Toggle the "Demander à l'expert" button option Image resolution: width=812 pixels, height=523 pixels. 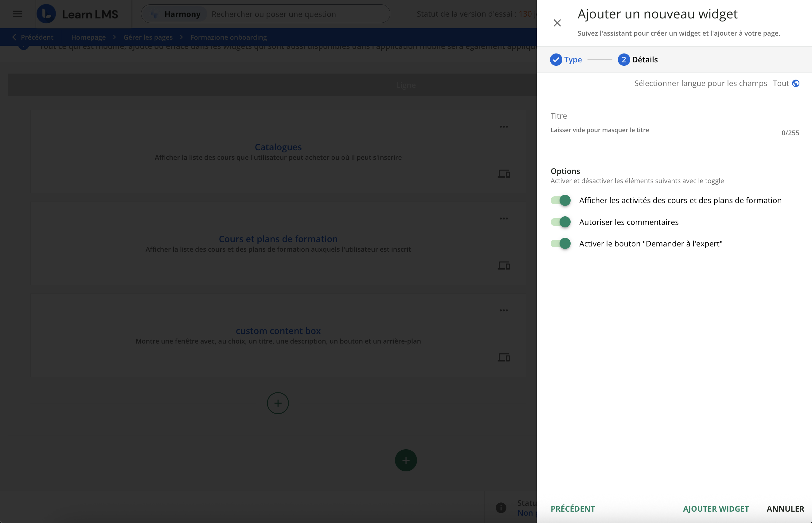tap(560, 243)
